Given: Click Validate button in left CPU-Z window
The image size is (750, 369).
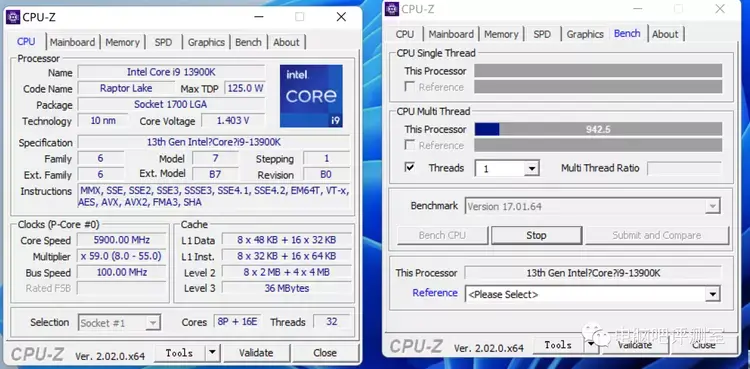Looking at the screenshot, I should [x=256, y=353].
